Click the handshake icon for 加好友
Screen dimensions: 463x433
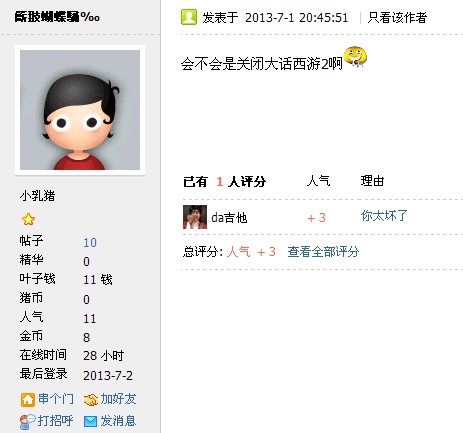point(91,400)
